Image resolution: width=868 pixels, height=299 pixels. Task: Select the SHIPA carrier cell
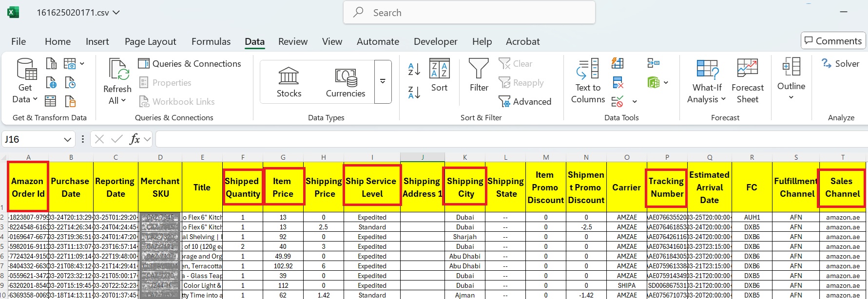click(x=627, y=285)
